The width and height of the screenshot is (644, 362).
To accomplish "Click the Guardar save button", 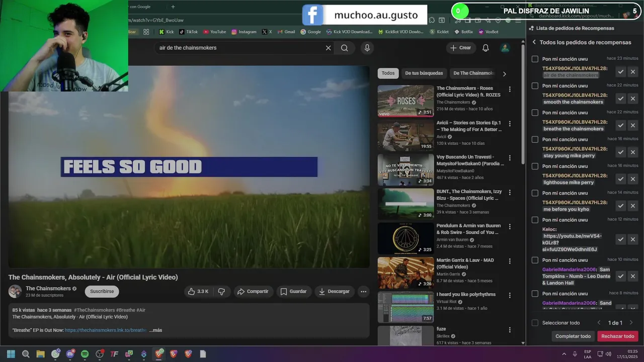I will (x=293, y=292).
